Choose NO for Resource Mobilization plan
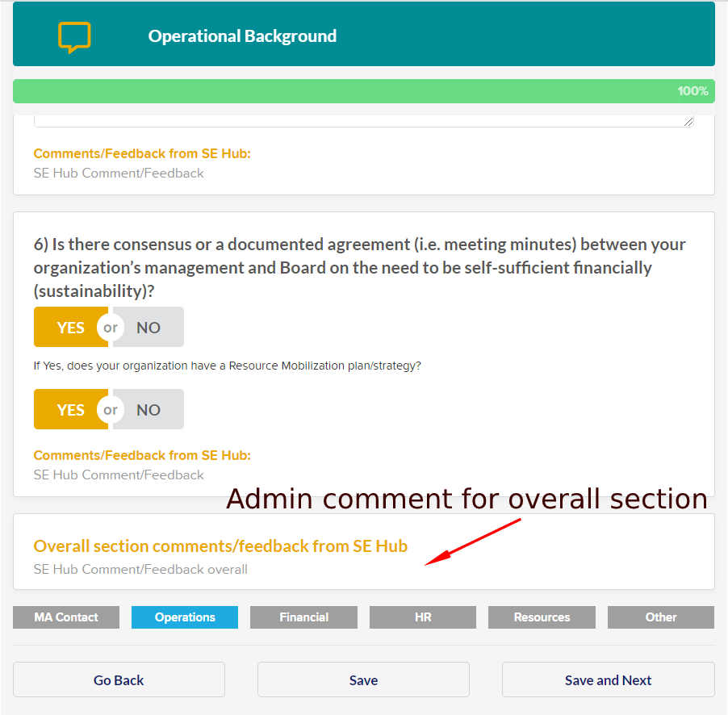 (149, 409)
